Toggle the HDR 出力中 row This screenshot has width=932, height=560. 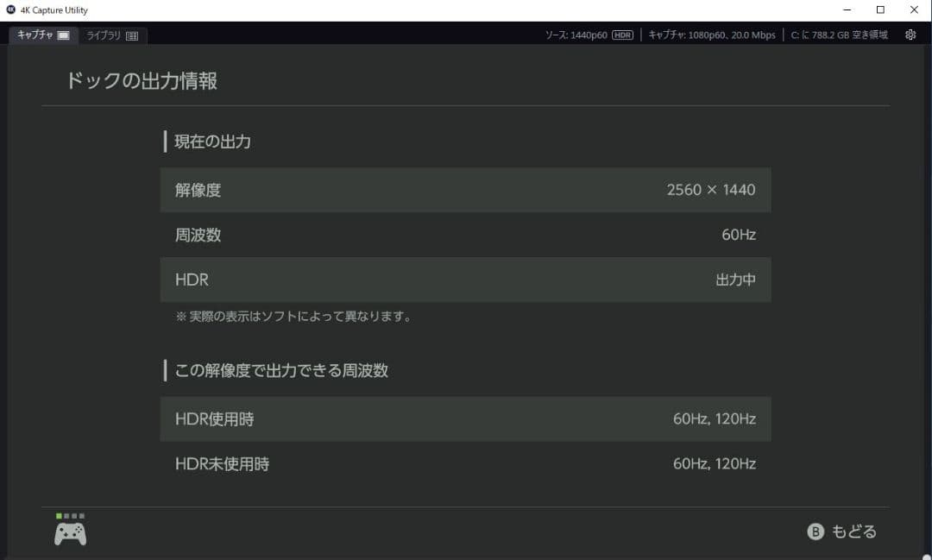466,280
